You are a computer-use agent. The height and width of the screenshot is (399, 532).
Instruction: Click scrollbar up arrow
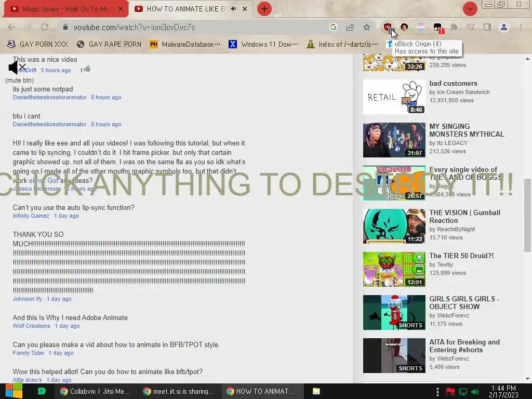527,59
